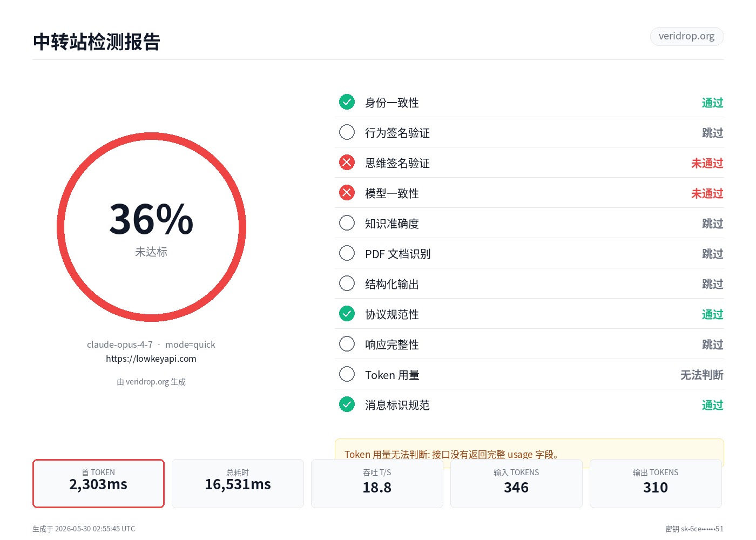Click the green check icon for 协议规范性

pyautogui.click(x=347, y=314)
